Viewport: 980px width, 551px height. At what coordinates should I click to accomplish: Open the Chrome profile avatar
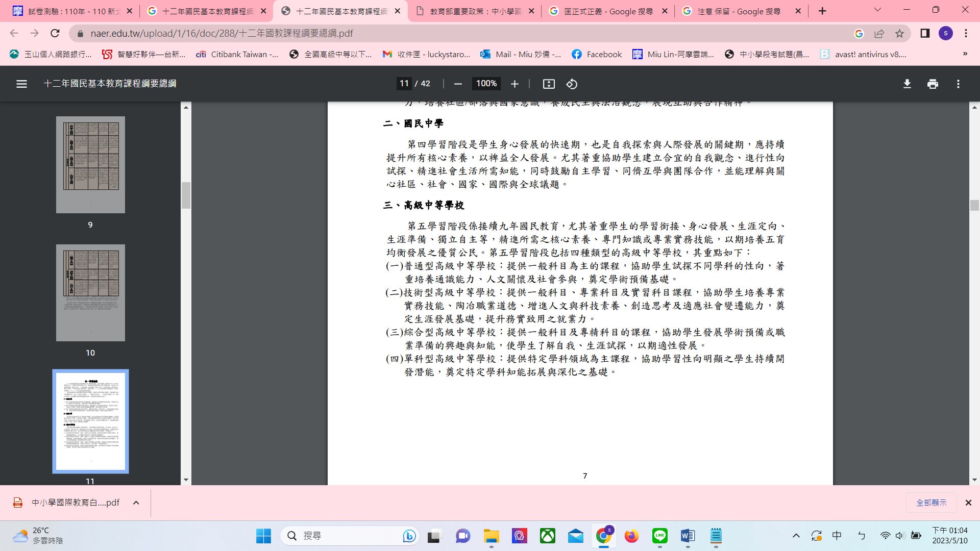[x=945, y=33]
